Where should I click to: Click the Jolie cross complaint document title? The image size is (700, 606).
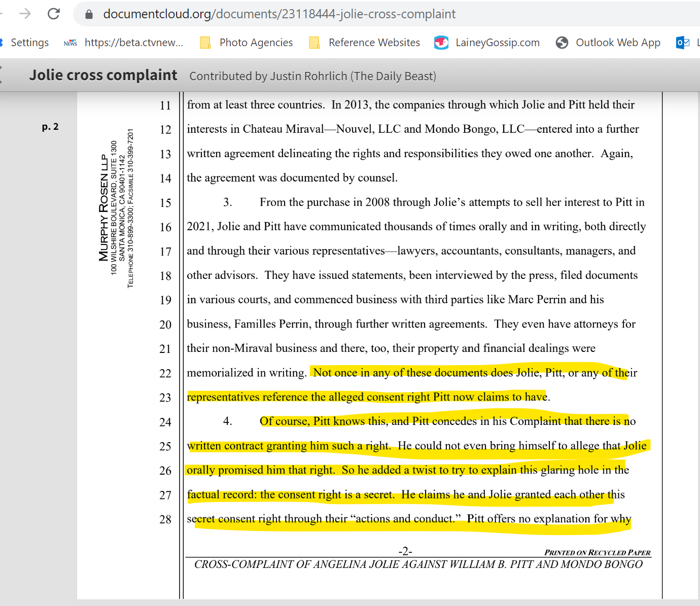pos(103,75)
